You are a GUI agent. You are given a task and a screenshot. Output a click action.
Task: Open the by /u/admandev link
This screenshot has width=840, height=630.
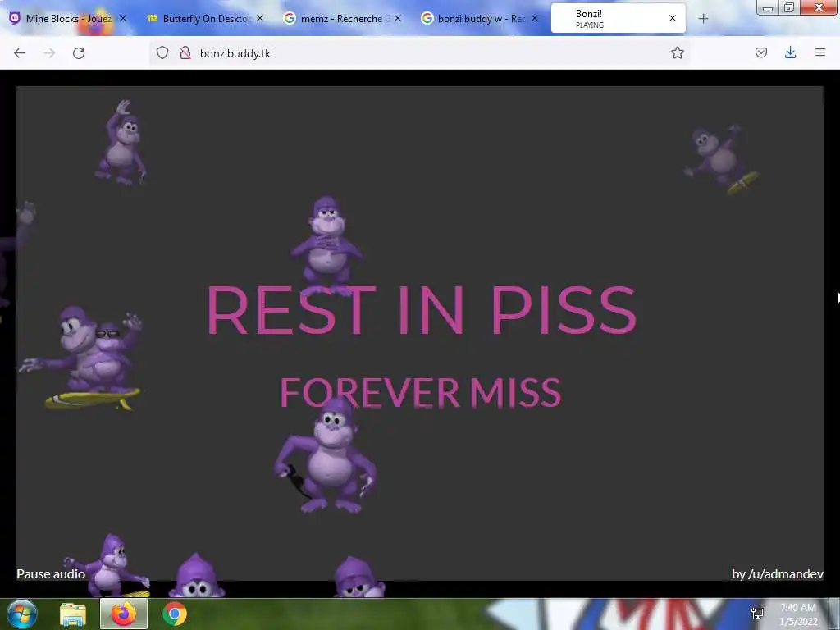(x=778, y=573)
